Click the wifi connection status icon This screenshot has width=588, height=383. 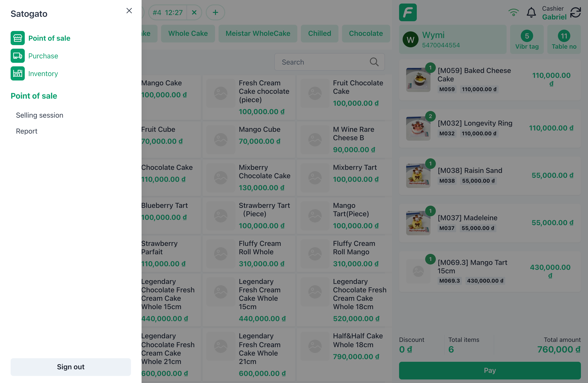point(513,12)
